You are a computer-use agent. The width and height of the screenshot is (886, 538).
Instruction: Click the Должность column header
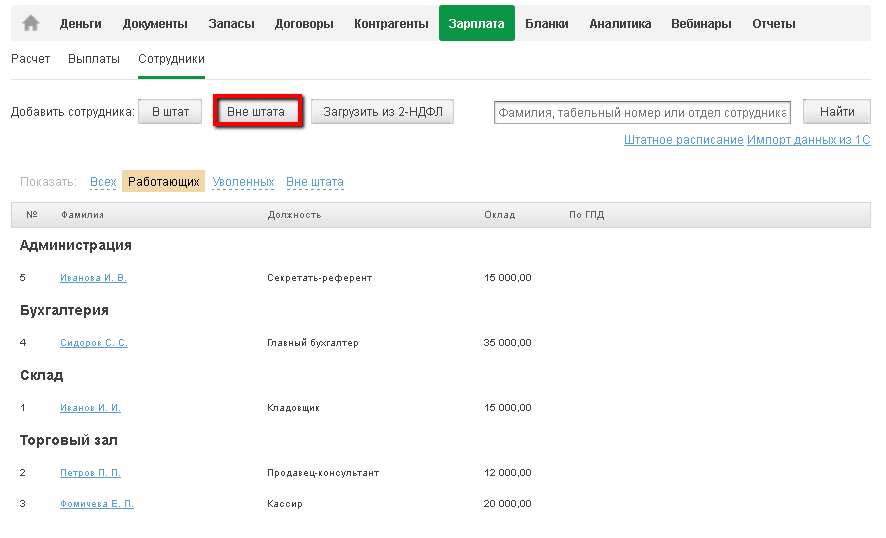point(294,215)
